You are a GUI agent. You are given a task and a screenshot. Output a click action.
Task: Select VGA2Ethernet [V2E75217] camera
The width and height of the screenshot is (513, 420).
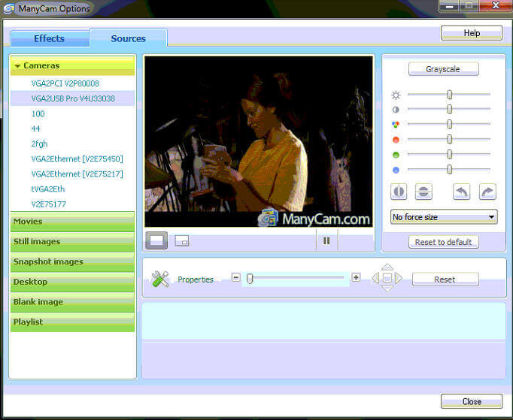(x=72, y=174)
